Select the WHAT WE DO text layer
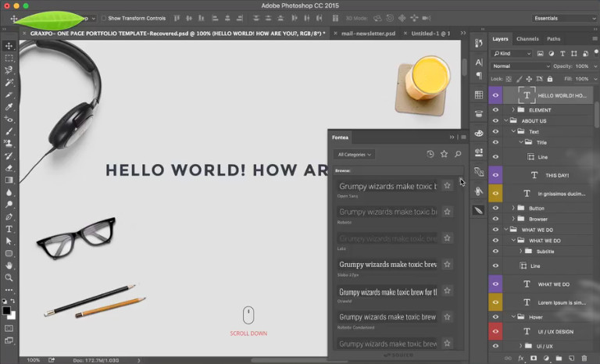Screen dimensions: 600x364 553,284
